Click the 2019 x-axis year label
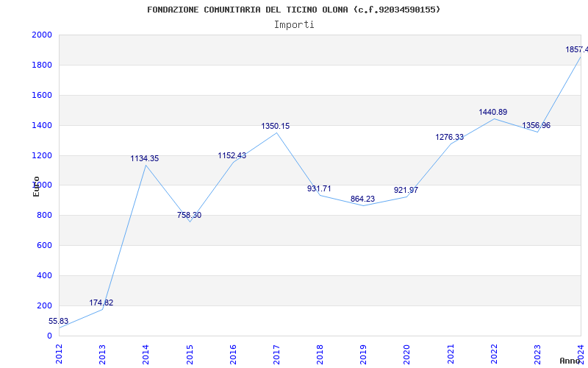The image size is (588, 368). click(363, 354)
